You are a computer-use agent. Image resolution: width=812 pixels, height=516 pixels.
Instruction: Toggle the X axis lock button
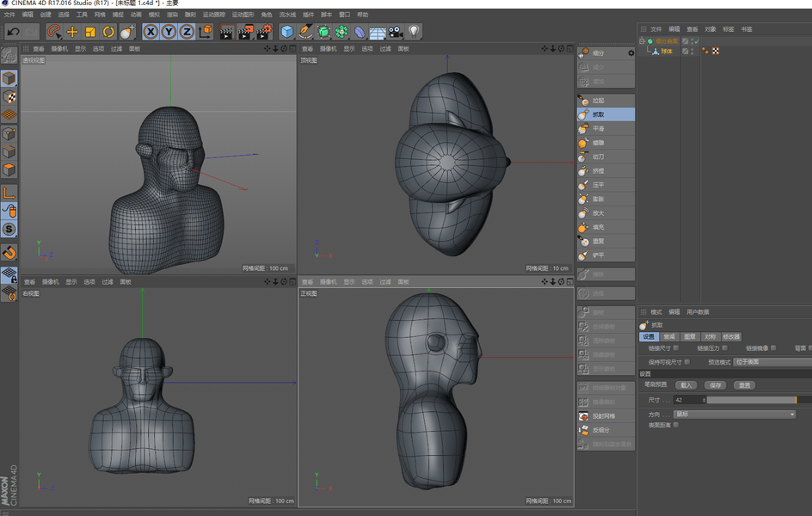click(151, 32)
